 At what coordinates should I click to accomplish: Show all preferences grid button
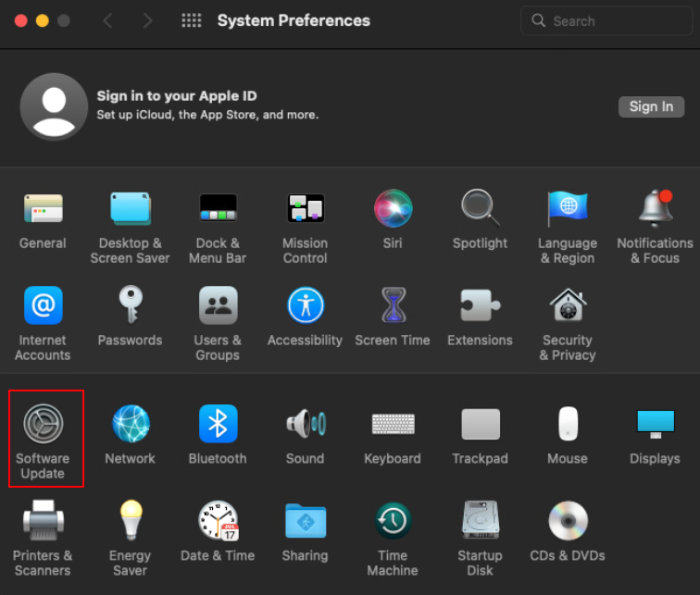[x=191, y=20]
